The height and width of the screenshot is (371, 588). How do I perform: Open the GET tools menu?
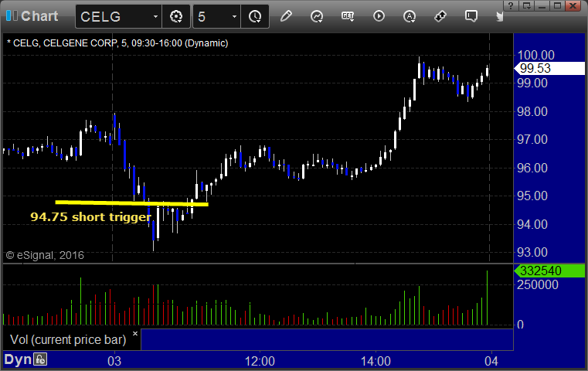pyautogui.click(x=348, y=16)
